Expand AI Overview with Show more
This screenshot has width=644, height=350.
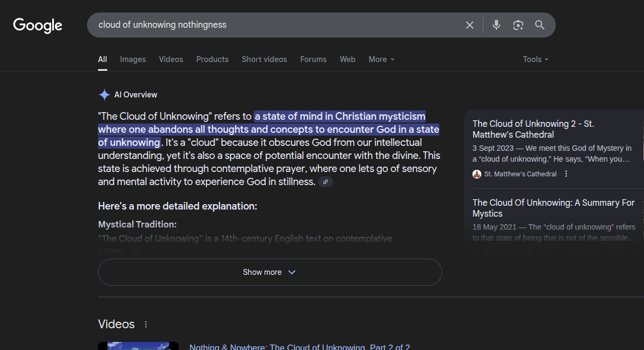(x=270, y=272)
